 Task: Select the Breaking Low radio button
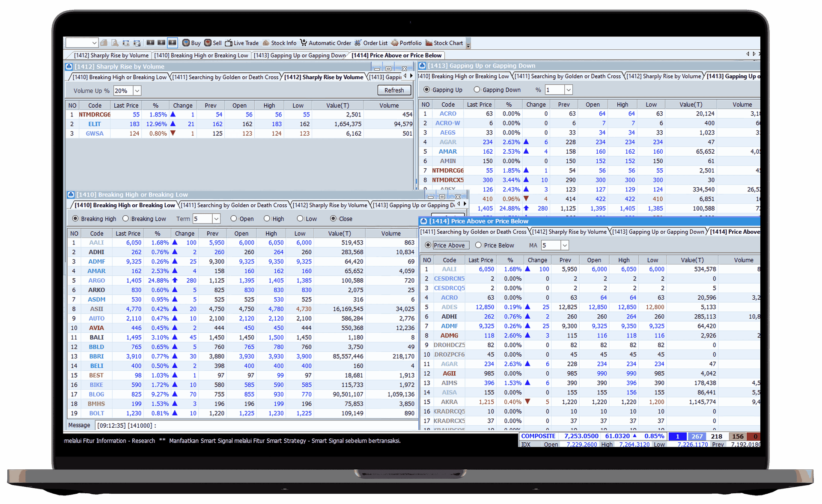tap(126, 219)
